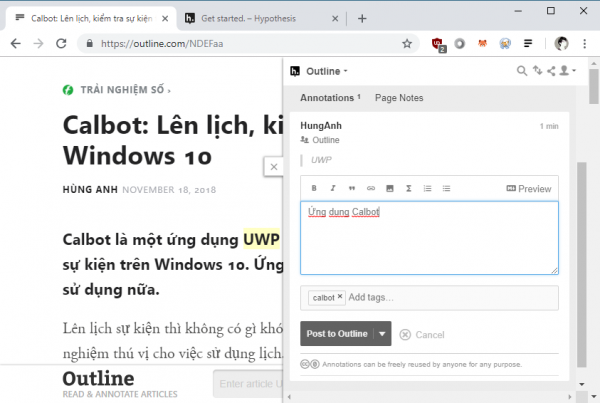Switch to the Annotations tab
The height and width of the screenshot is (403, 600).
click(x=330, y=98)
